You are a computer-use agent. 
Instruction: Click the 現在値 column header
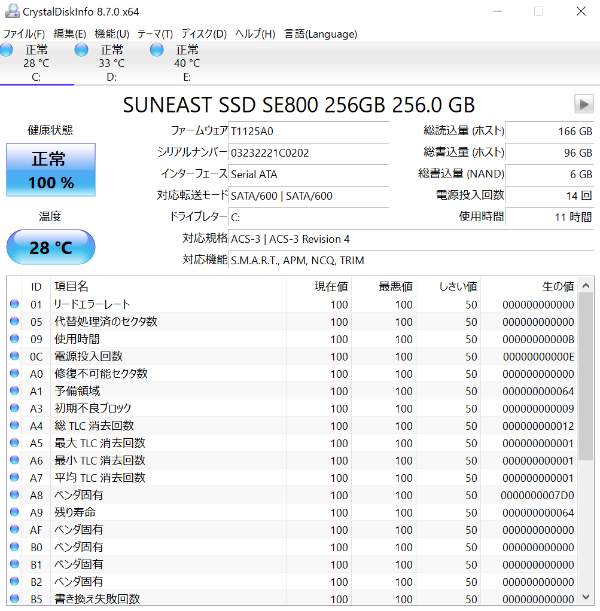[x=319, y=287]
